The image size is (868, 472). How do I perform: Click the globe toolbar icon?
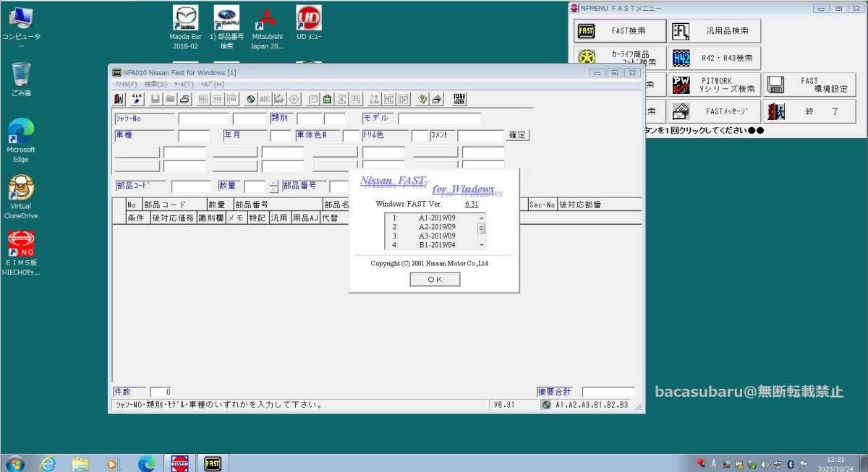[x=250, y=99]
